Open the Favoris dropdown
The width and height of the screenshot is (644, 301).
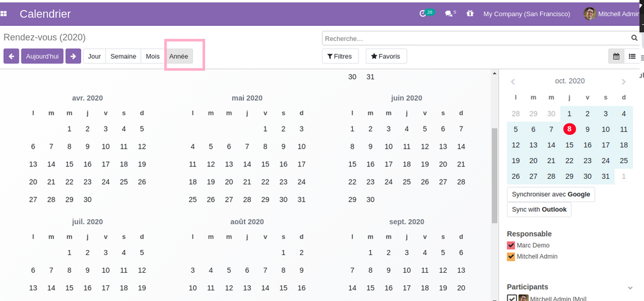coord(386,57)
